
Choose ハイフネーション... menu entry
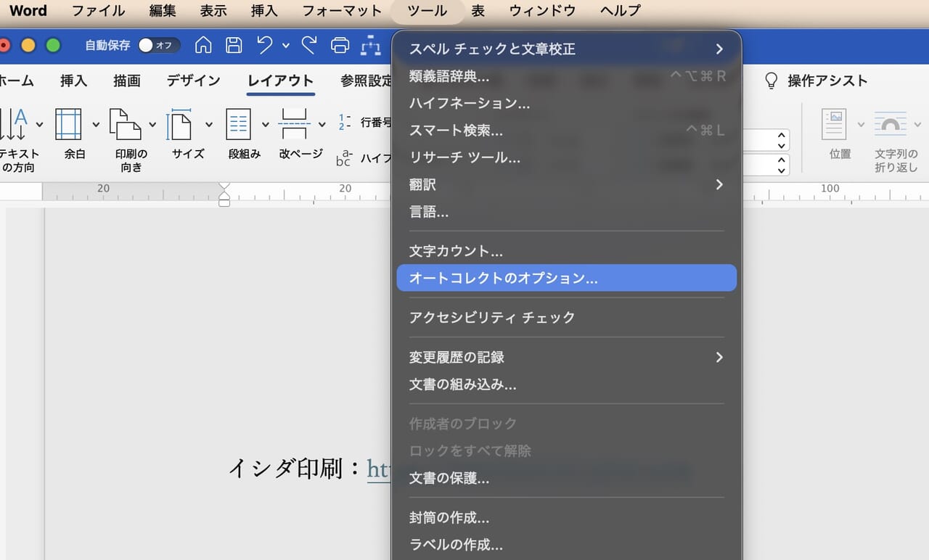[x=567, y=103]
